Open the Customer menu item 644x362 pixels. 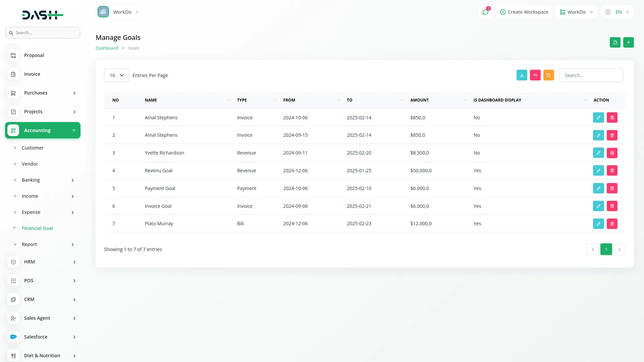pos(33,148)
